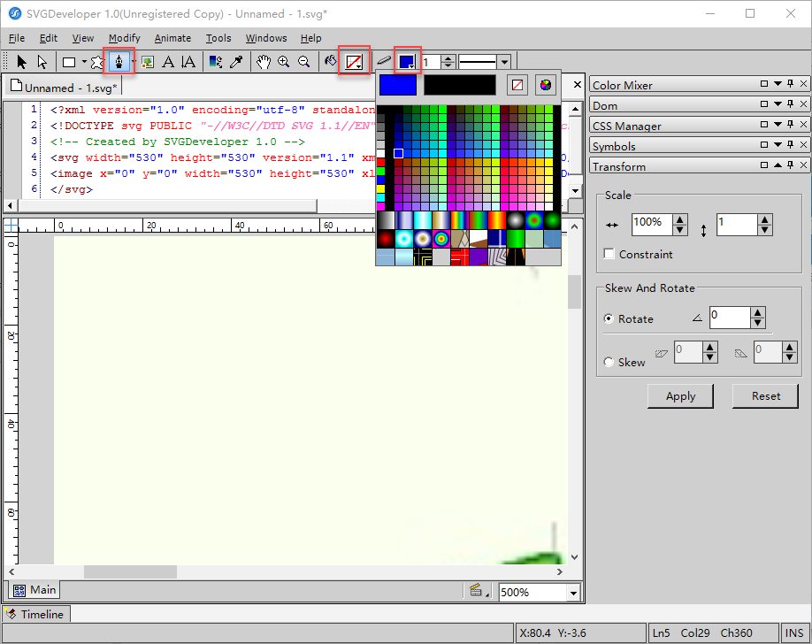The width and height of the screenshot is (812, 644).
Task: Activate the hand pan tool
Action: [264, 62]
